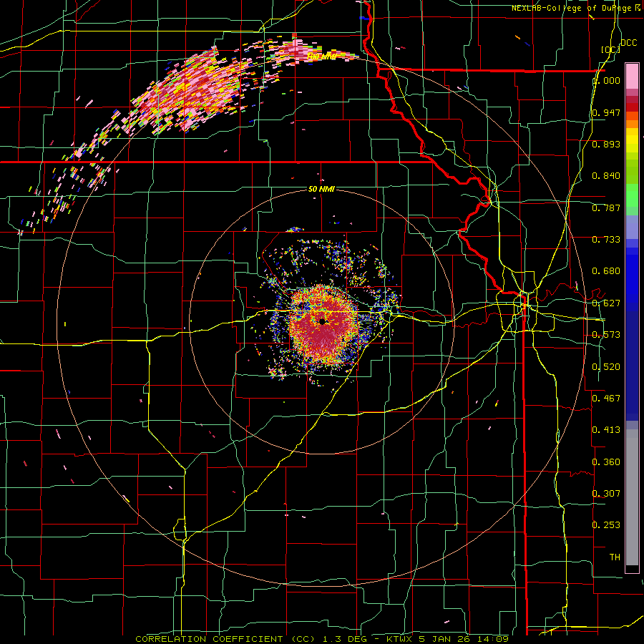The image size is (644, 644).
Task: Click the 0.253 scale value
Action: [x=606, y=525]
